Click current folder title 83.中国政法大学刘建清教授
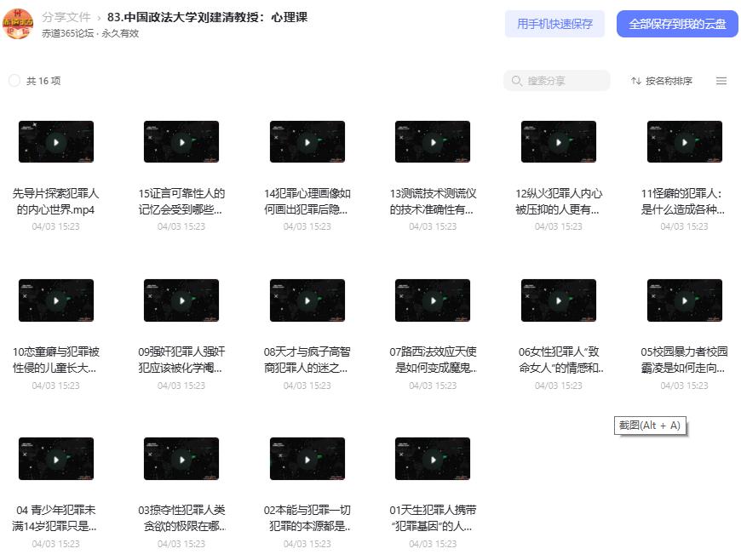741x560 pixels. 208,17
